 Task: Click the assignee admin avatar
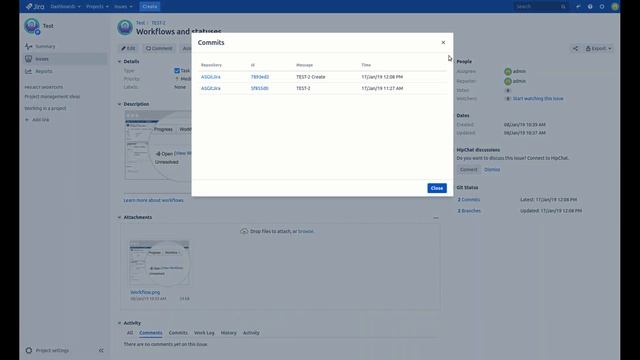(508, 71)
